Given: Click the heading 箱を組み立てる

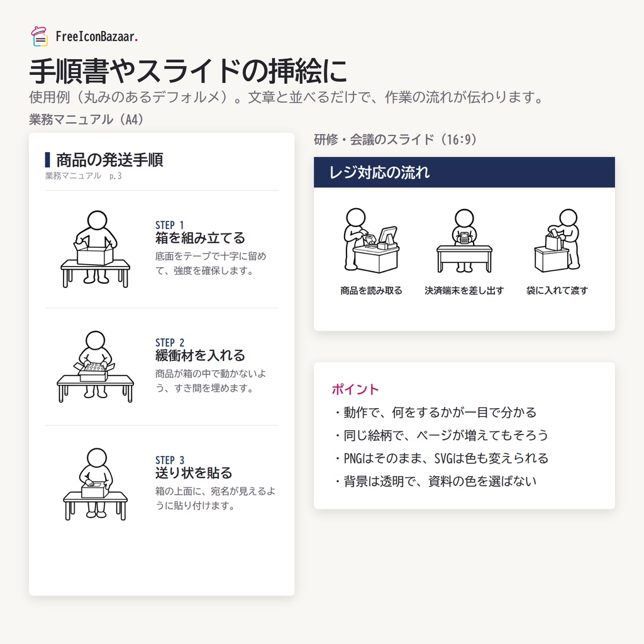Looking at the screenshot, I should 200,238.
